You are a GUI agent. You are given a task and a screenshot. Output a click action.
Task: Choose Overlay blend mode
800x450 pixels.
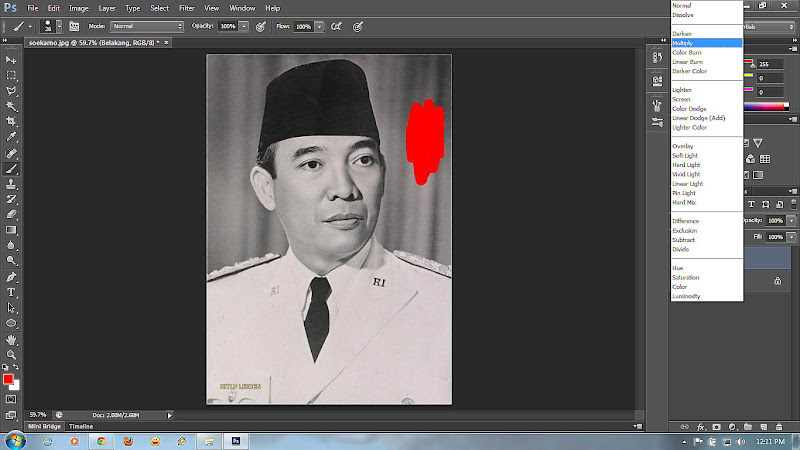(707, 146)
